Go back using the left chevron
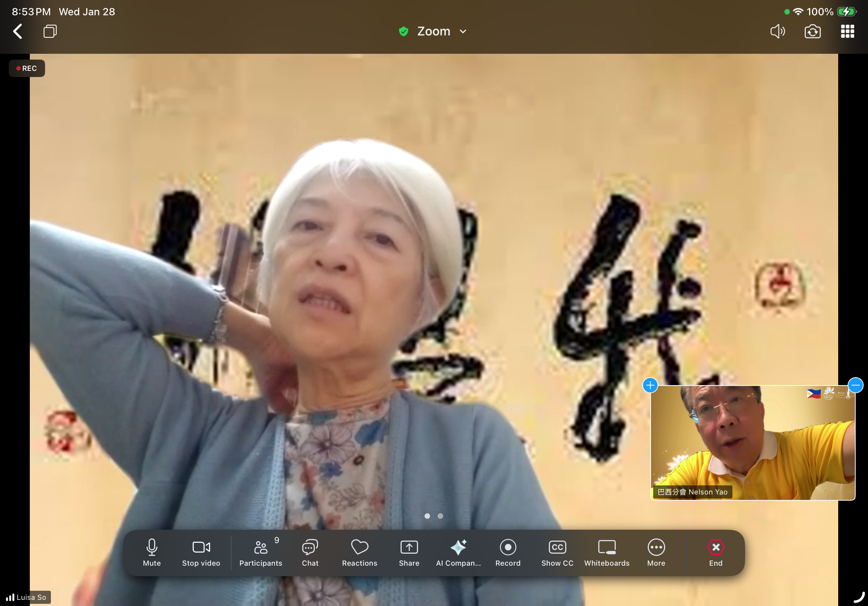The width and height of the screenshot is (868, 606). pyautogui.click(x=18, y=31)
